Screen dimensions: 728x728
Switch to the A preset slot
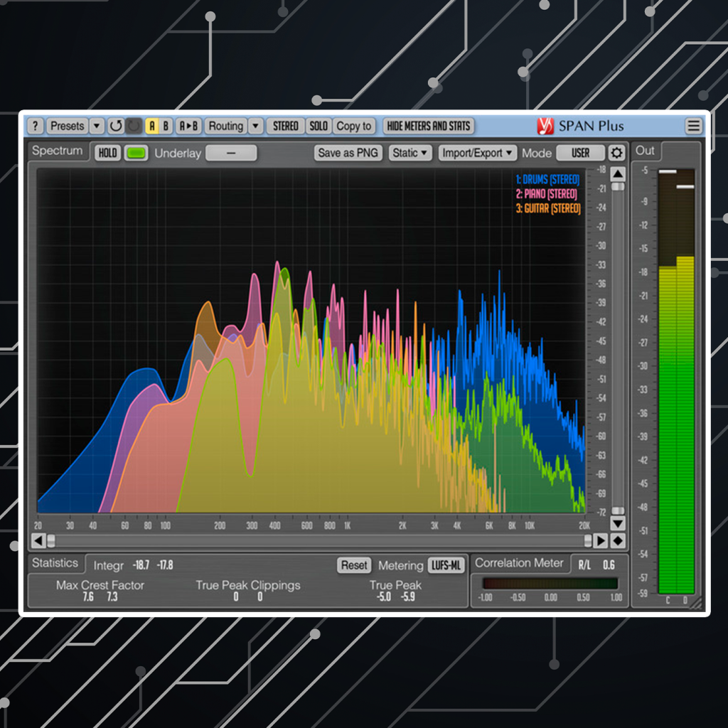151,126
